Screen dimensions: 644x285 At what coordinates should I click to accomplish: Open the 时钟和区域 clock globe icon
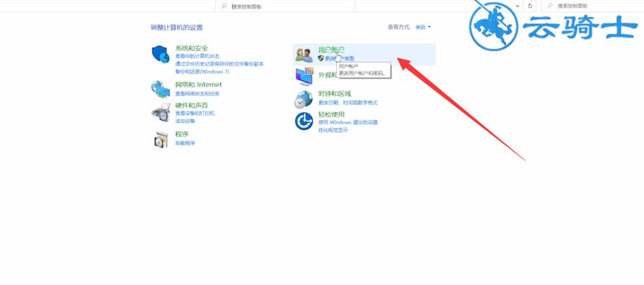[304, 99]
